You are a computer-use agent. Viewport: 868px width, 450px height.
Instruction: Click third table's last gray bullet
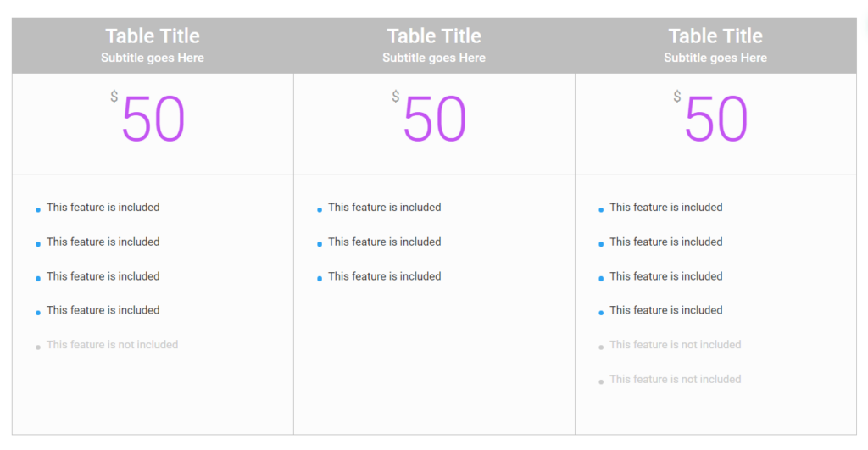(x=601, y=381)
